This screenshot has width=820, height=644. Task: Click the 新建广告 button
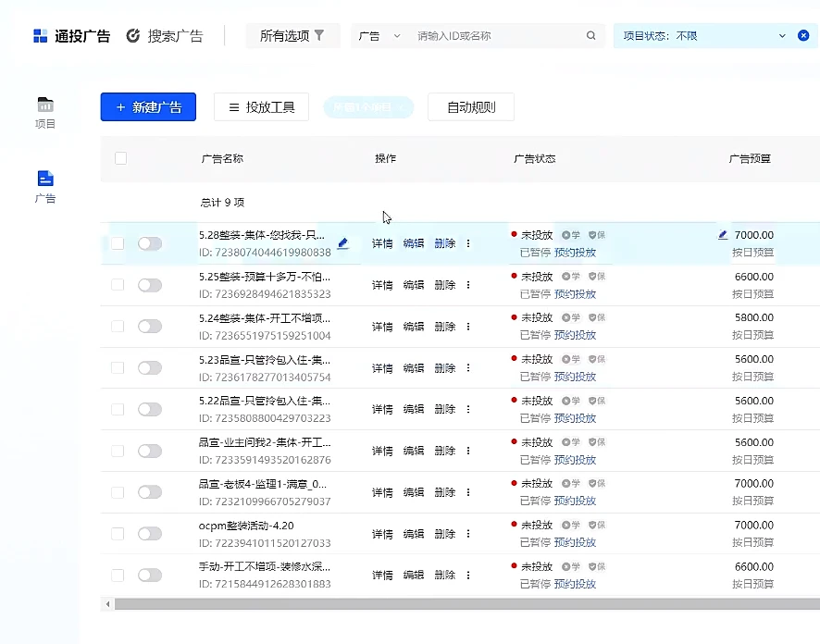[148, 107]
